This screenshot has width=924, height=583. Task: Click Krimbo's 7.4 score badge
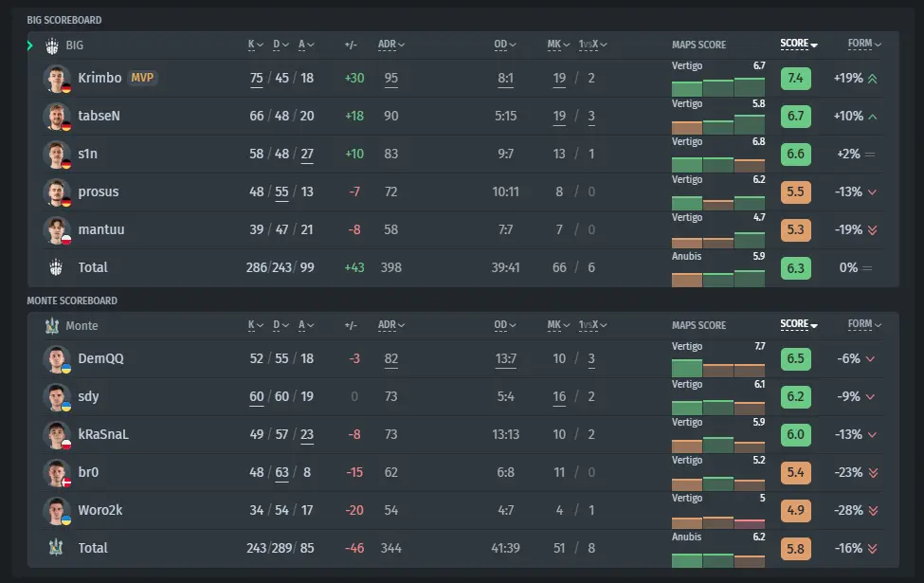pyautogui.click(x=795, y=79)
